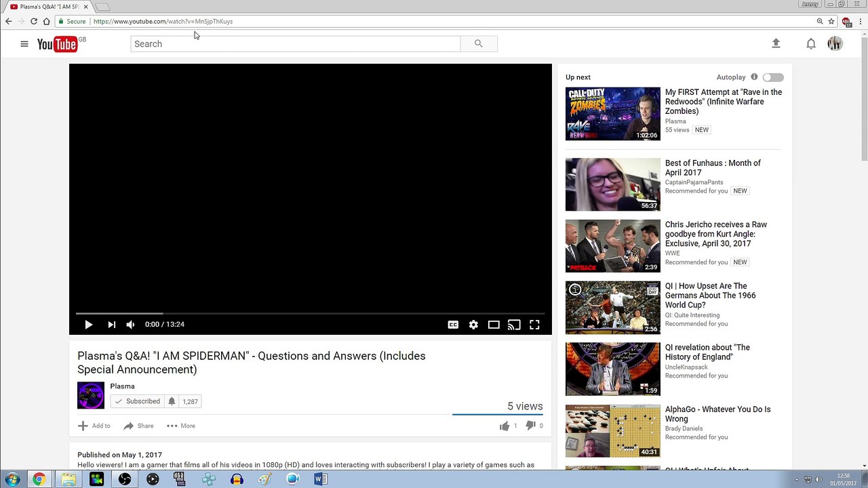Reload the page
868x488 pixels.
[x=33, y=21]
